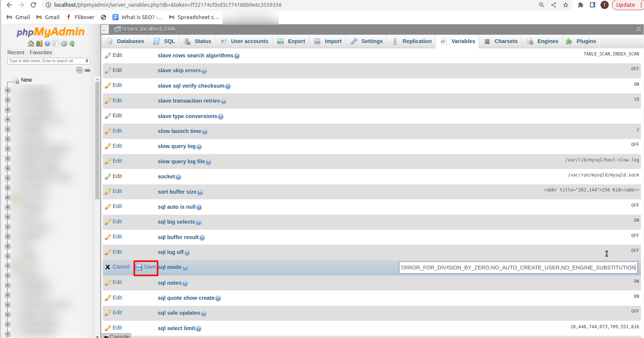Open browser side panel icon
The width and height of the screenshot is (644, 338).
pos(593,5)
